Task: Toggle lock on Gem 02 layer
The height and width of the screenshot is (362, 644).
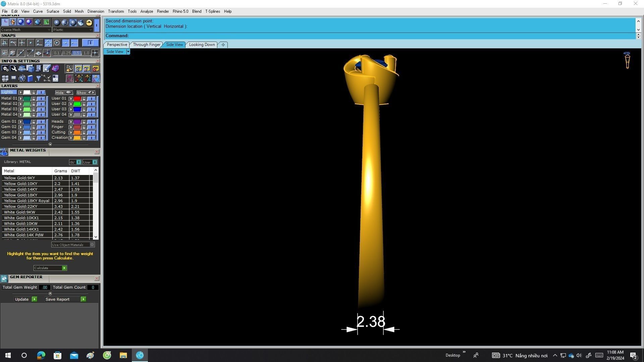Action: coord(34,127)
